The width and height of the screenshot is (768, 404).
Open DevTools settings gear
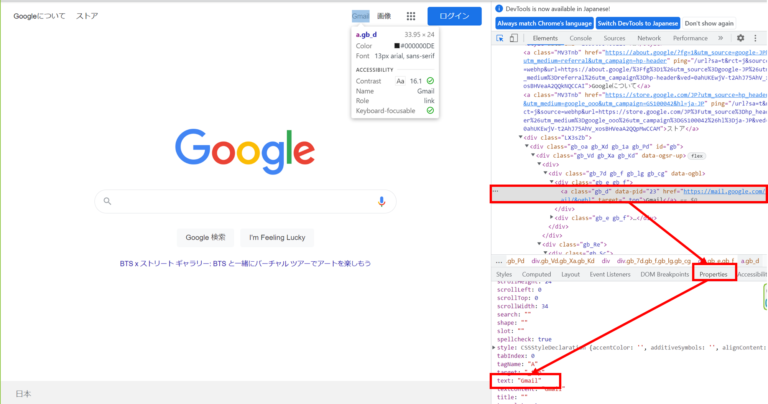(740, 38)
